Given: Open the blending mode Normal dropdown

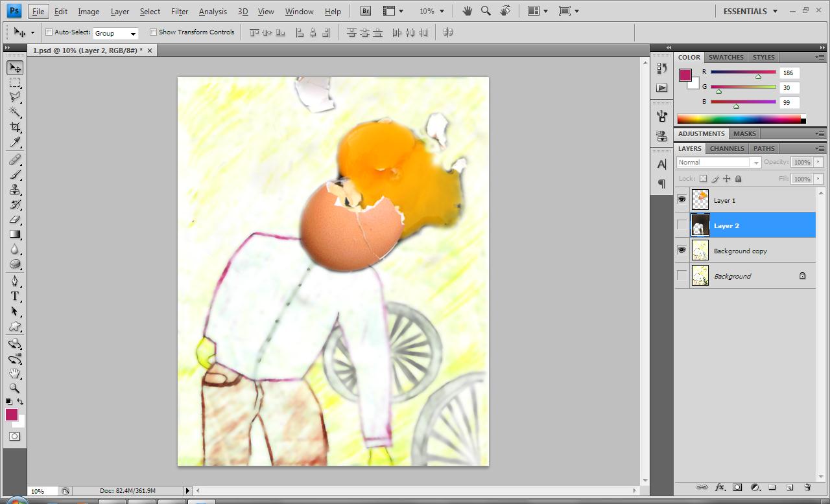Looking at the screenshot, I should [720, 163].
